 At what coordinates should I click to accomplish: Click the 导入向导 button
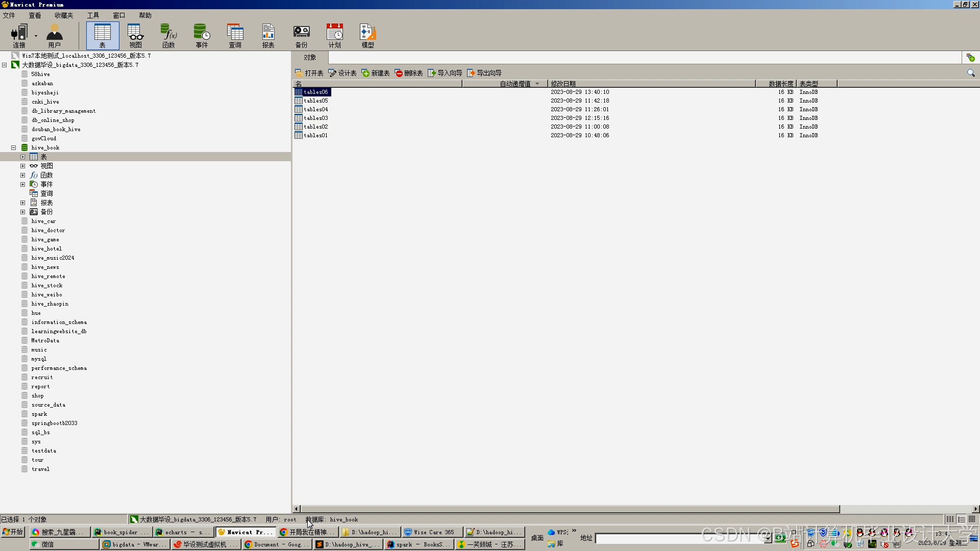[x=445, y=73]
